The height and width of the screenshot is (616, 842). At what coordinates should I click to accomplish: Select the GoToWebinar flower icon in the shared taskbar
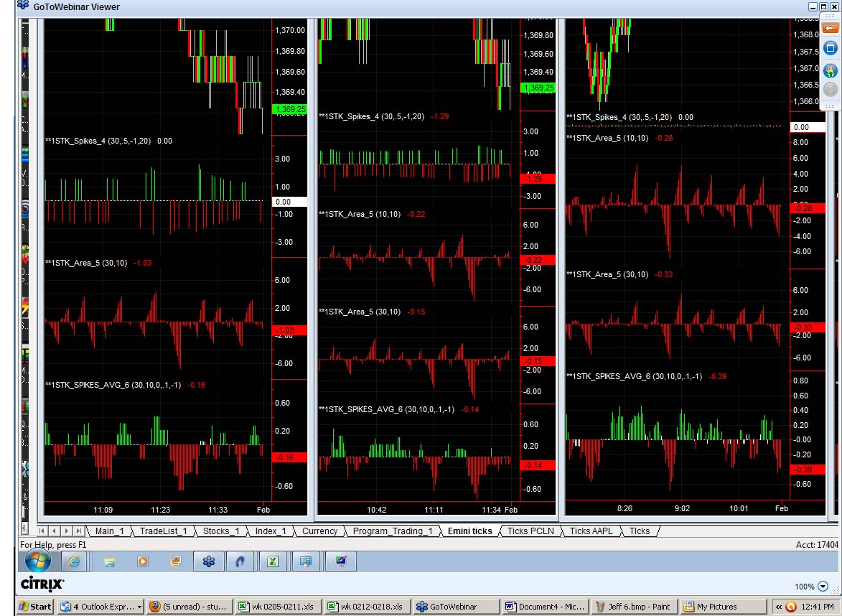pos(208,561)
